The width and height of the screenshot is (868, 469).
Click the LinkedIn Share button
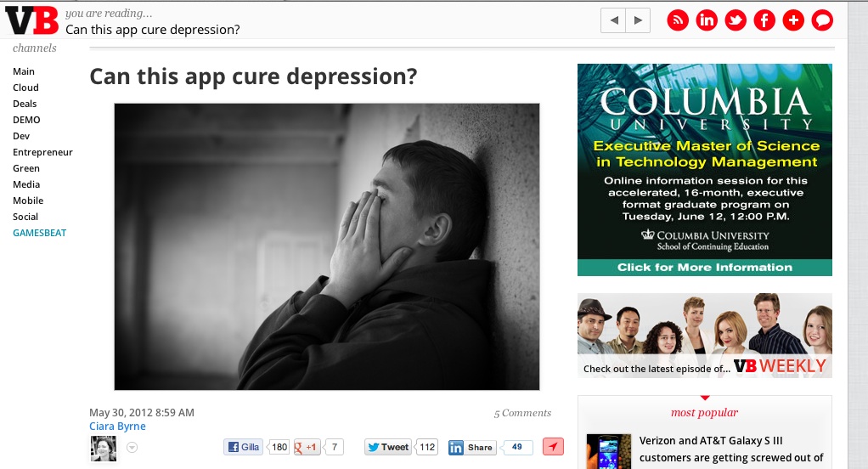point(471,448)
